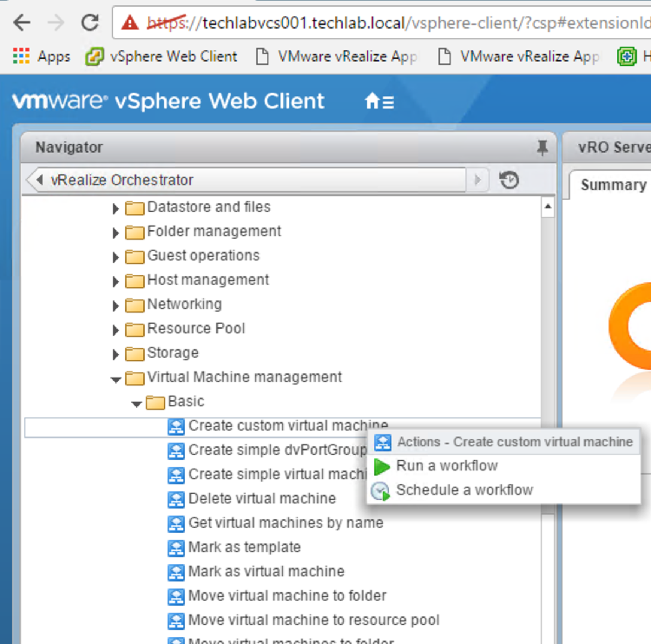Viewport: 651px width, 644px height.
Task: Select Create simple virtual machine workflow
Action: click(x=278, y=474)
